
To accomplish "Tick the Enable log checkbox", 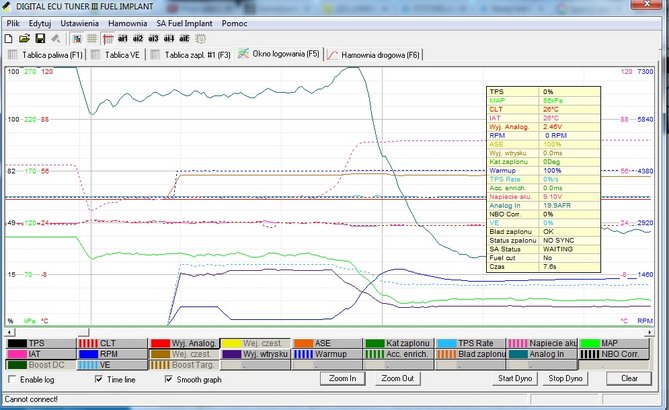I will [x=12, y=379].
